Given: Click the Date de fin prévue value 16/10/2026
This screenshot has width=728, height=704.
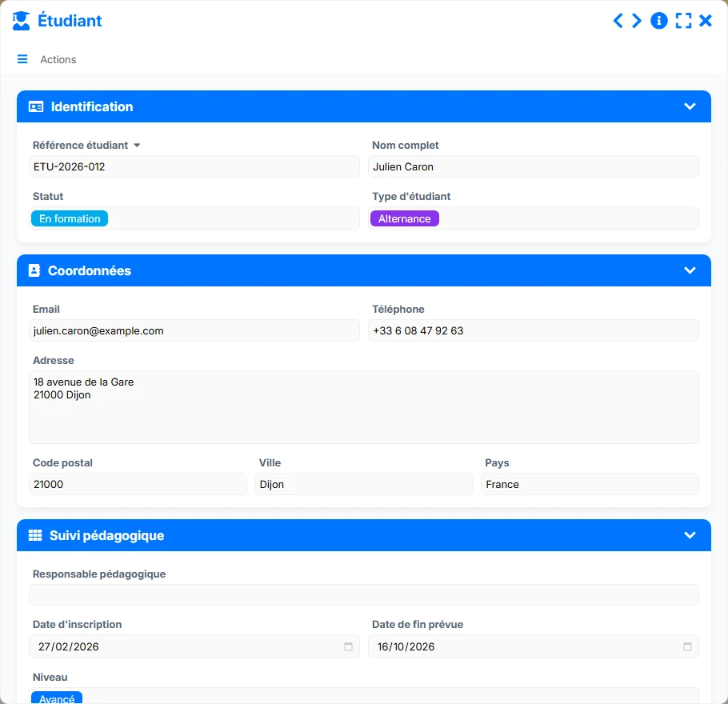Looking at the screenshot, I should (x=406, y=647).
